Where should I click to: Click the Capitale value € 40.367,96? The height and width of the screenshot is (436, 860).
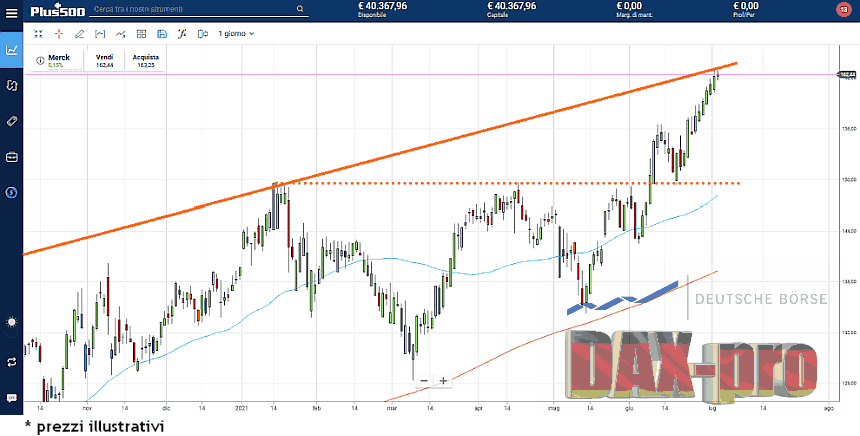click(511, 6)
